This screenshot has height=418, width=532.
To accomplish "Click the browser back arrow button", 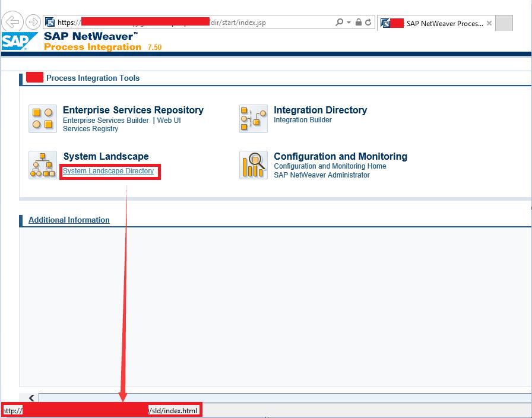I will point(12,22).
